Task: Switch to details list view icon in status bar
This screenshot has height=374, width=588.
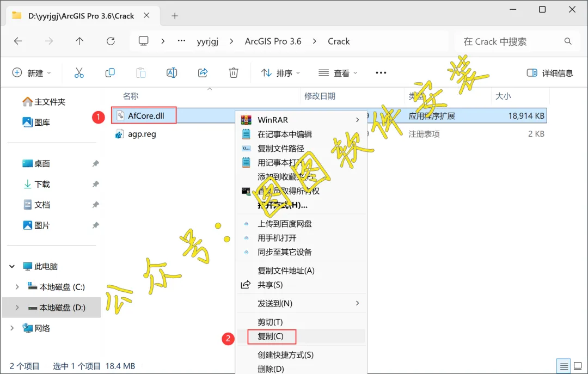Action: (564, 366)
